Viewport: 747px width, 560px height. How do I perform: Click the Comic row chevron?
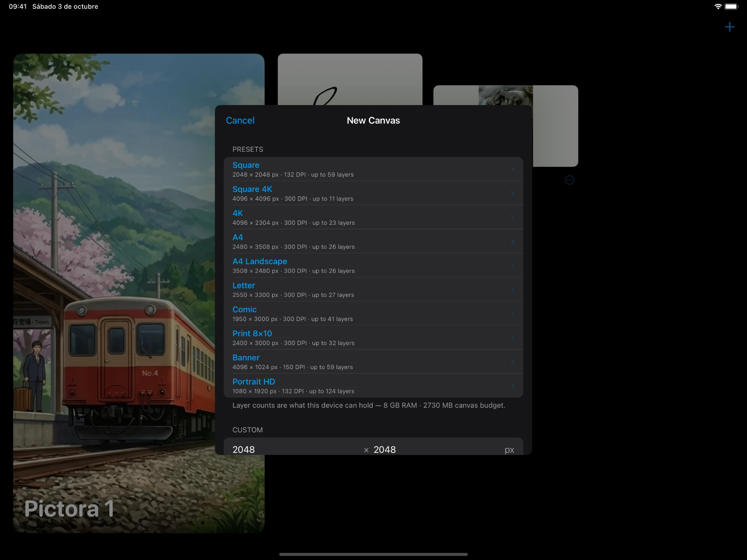(512, 314)
